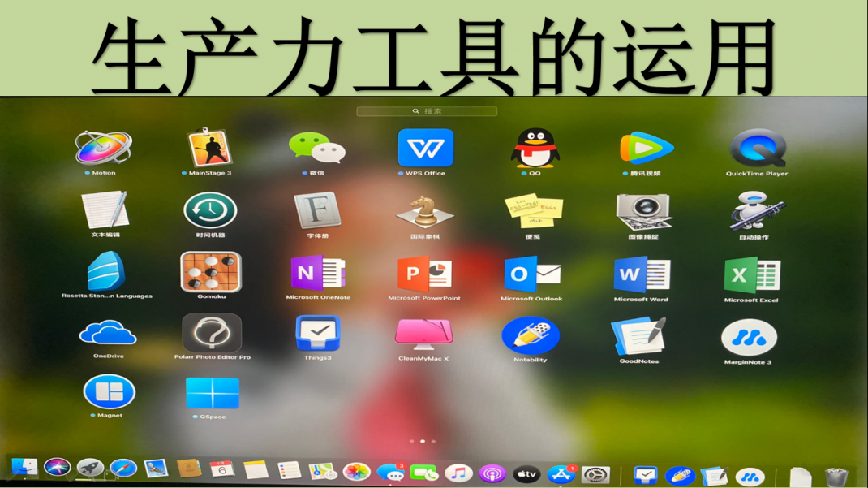This screenshot has width=868, height=488.
Task: Open 文本编辑 (TextEdit)
Action: [105, 210]
